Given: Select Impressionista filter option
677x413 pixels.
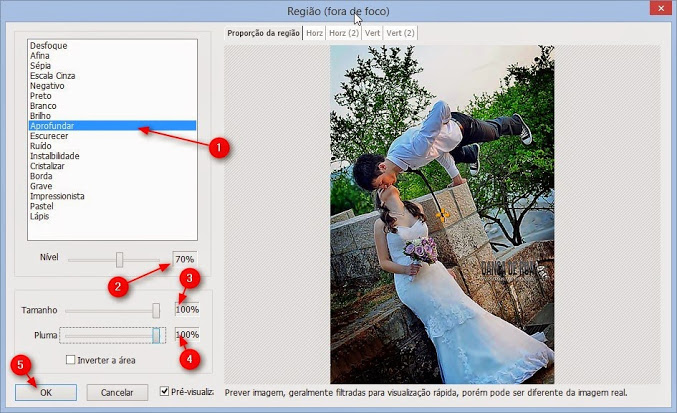Looking at the screenshot, I should [x=58, y=196].
